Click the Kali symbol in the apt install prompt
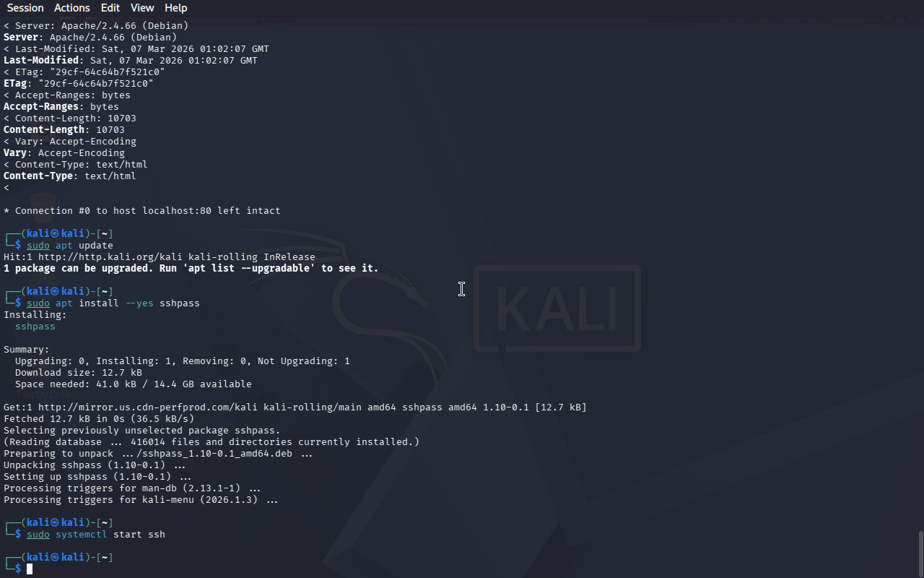This screenshot has width=924, height=578. [x=56, y=292]
